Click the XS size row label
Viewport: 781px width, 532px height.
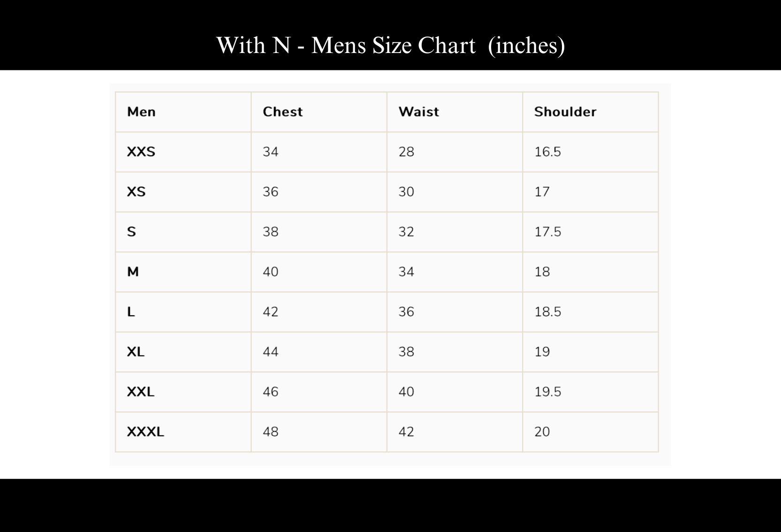136,191
